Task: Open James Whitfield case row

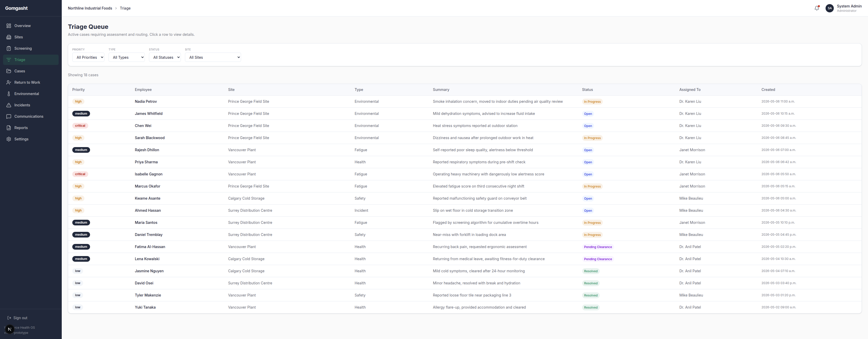Action: [x=465, y=114]
